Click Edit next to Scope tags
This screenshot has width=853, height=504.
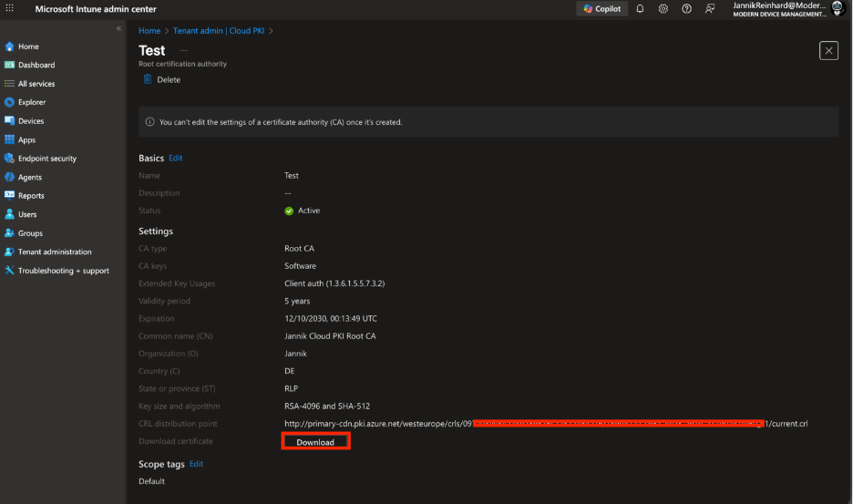click(x=196, y=464)
